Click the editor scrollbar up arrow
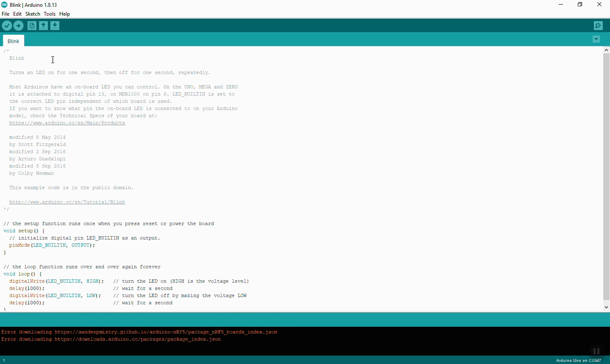The image size is (610, 364). click(x=607, y=50)
